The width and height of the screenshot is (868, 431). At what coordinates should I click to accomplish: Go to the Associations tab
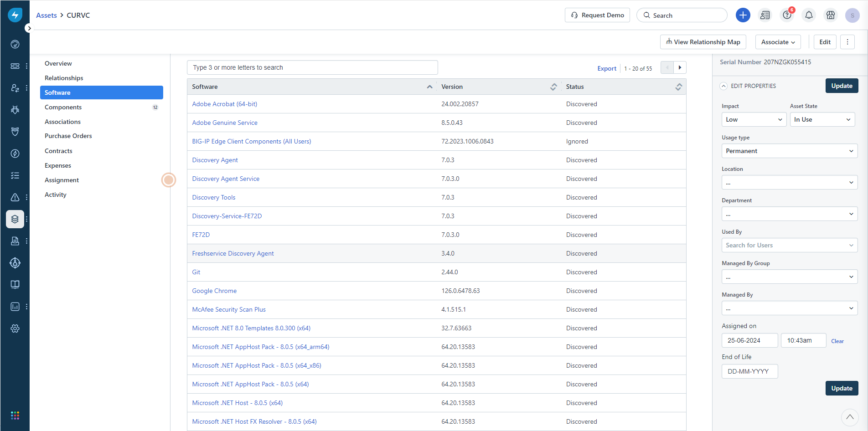[x=102, y=122]
